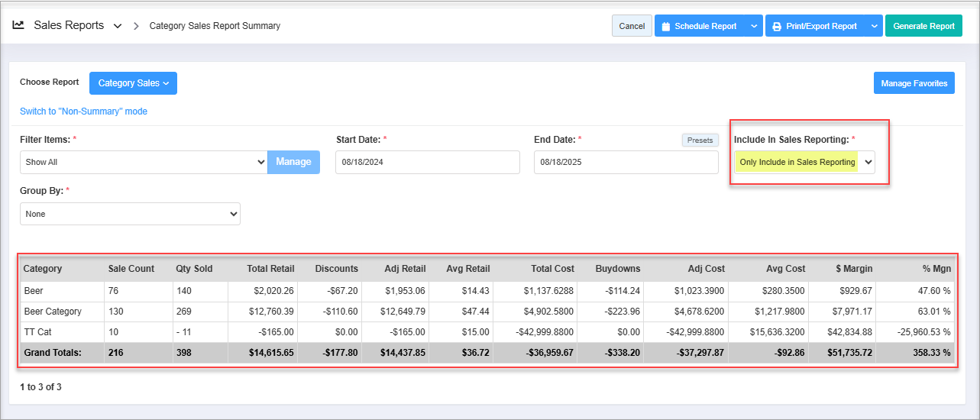Click the printer icon on Print/Export Report
This screenshot has width=980, height=420.
pyautogui.click(x=777, y=26)
